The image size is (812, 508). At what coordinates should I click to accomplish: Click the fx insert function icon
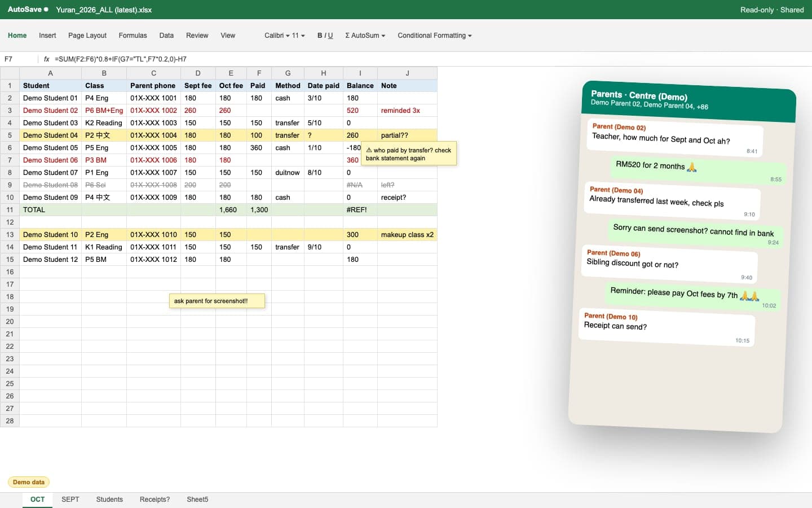point(46,59)
